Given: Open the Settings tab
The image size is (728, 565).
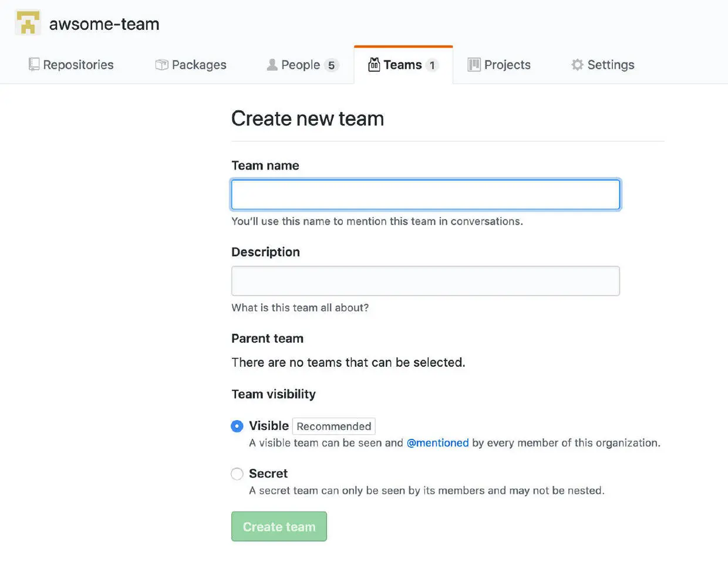Looking at the screenshot, I should point(611,65).
